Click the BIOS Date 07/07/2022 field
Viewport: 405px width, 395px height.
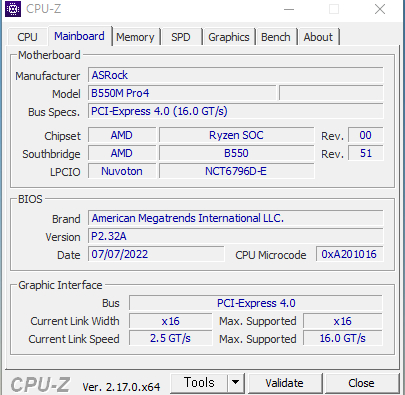[x=156, y=254]
